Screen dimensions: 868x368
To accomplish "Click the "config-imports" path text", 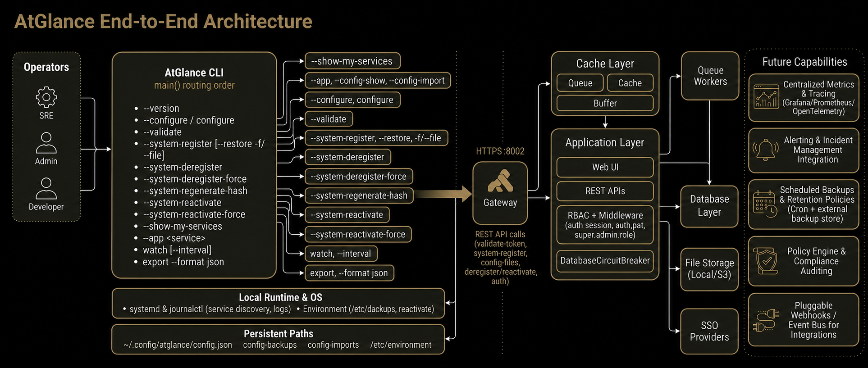I will 333,345.
